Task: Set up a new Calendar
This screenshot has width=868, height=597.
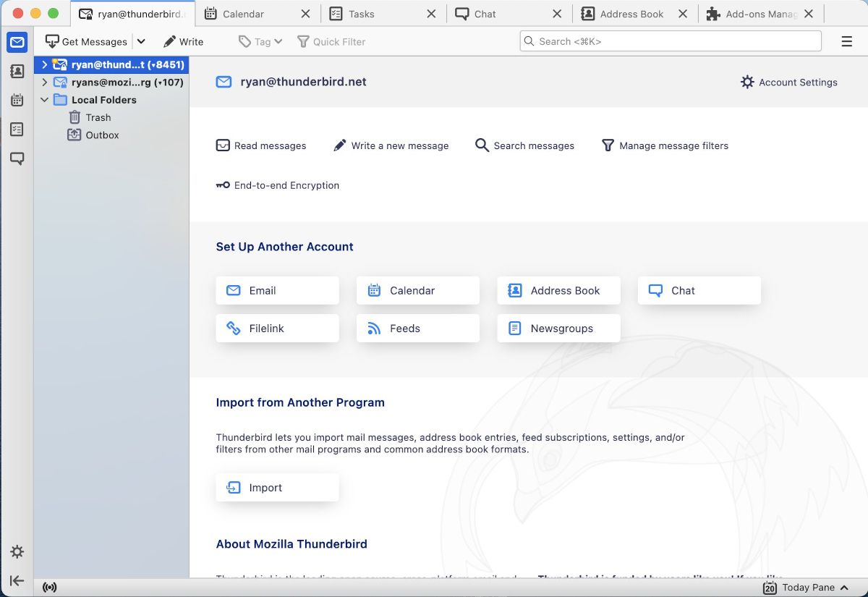Action: click(x=418, y=290)
